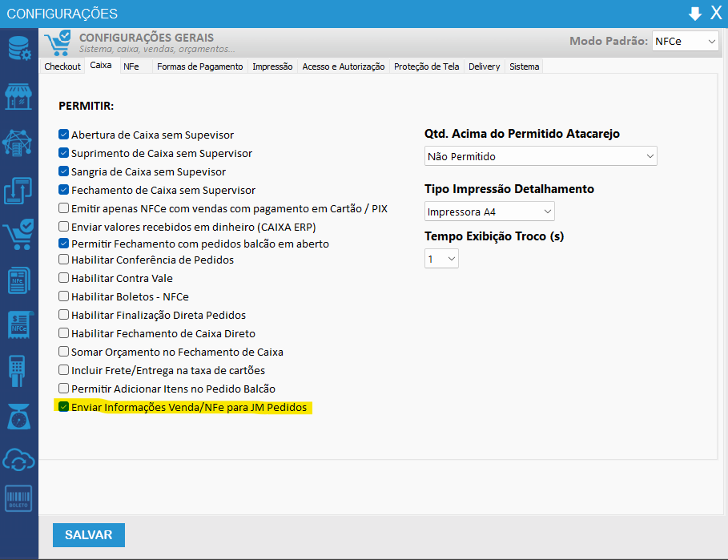Click the cloud sync icon in sidebar
728x560 pixels.
click(x=18, y=459)
